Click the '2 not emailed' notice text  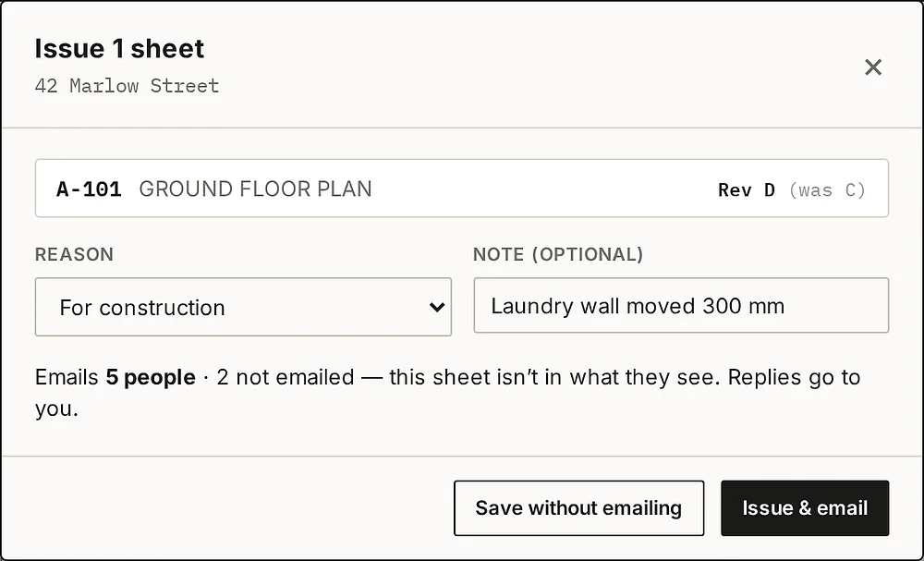click(286, 377)
